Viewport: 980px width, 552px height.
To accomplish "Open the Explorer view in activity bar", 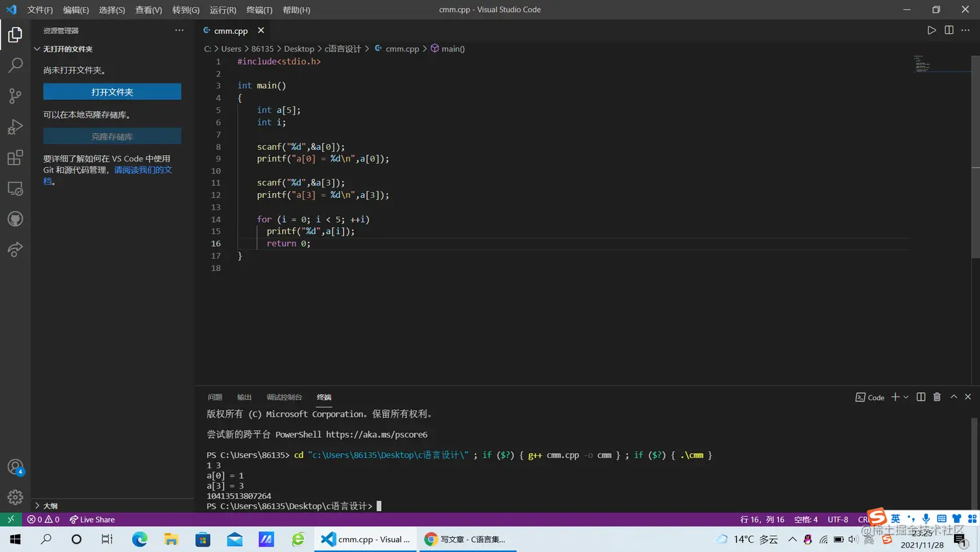I will tap(15, 34).
